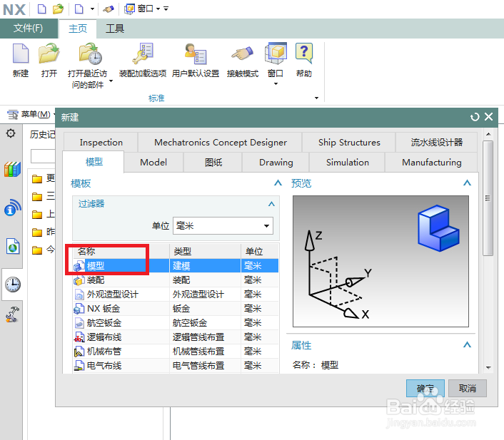
Task: Open dropdown arrow under 窗口 ribbon button
Action: pos(276,84)
